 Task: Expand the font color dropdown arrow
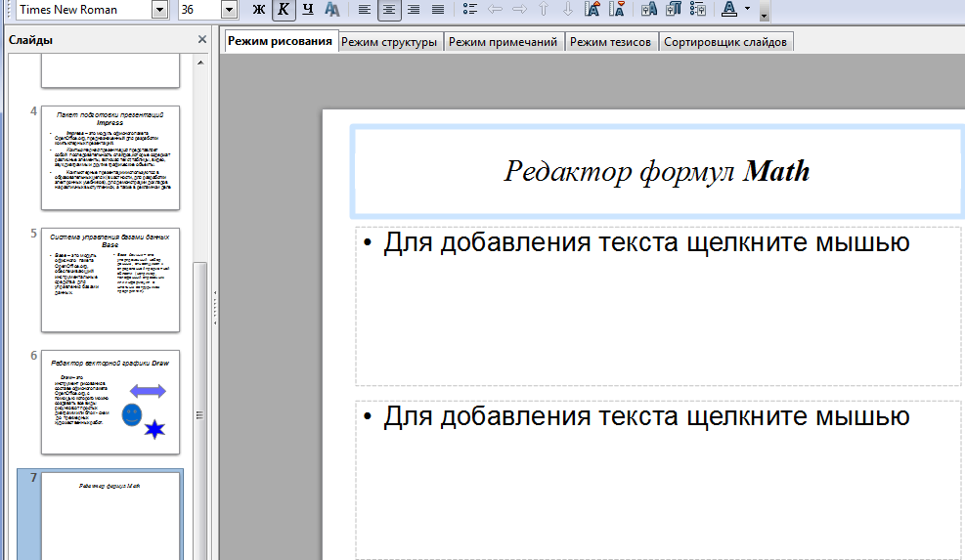[747, 9]
